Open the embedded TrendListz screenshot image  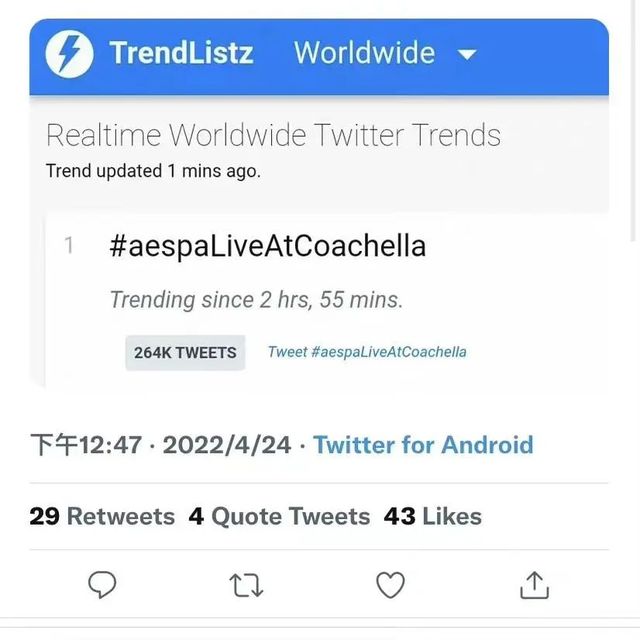click(x=319, y=203)
